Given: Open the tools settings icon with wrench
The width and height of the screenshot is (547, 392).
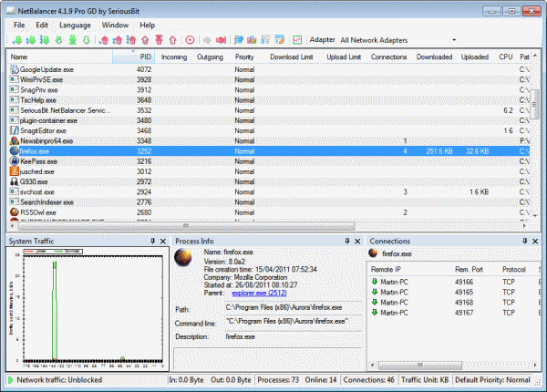Looking at the screenshot, I should pos(265,40).
